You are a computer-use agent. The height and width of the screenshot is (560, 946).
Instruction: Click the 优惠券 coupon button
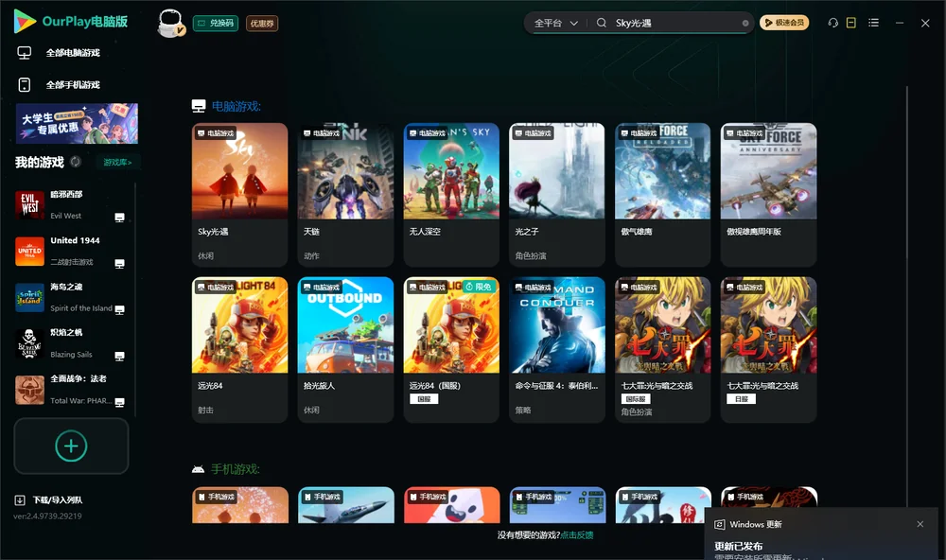click(262, 23)
